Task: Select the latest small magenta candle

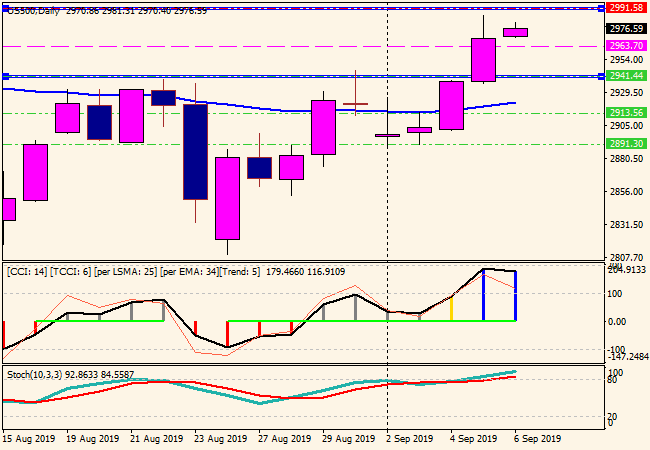Action: 515,32
